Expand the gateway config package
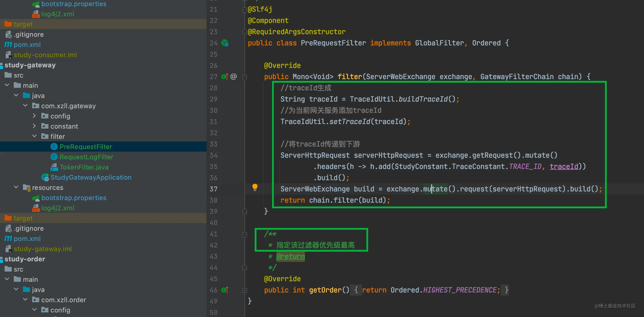Screen dimensions: 644x317 tap(34, 116)
